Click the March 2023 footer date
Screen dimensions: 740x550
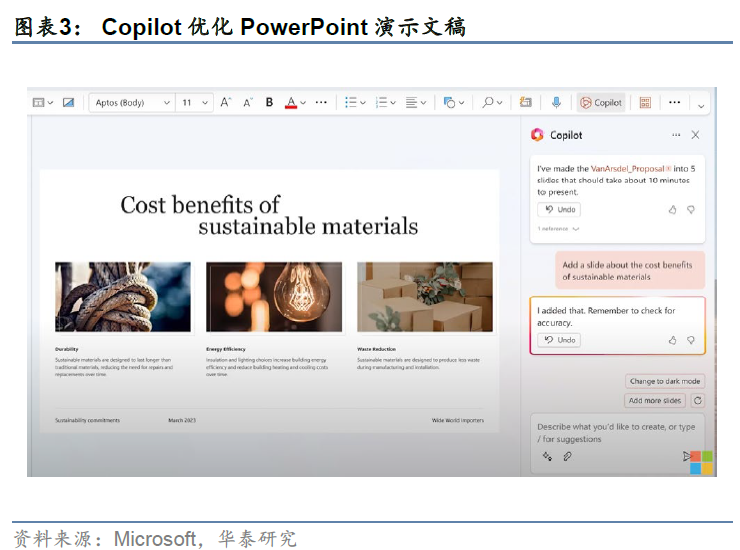[x=182, y=420]
